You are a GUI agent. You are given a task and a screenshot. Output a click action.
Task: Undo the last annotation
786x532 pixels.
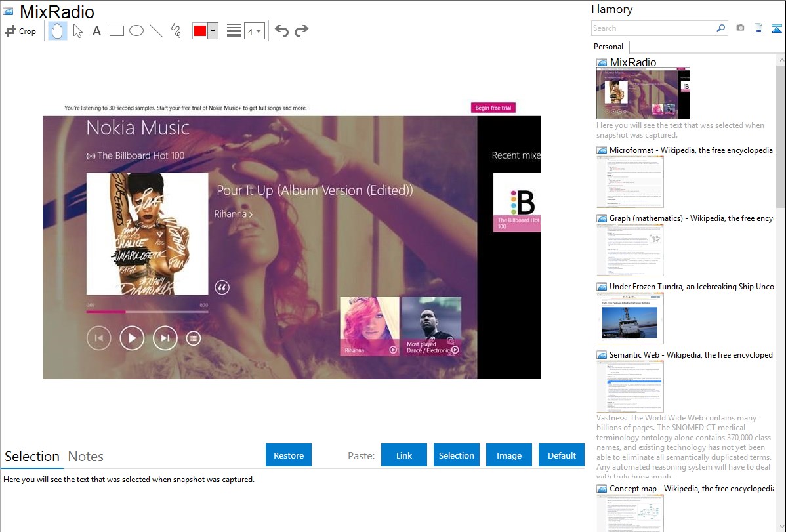pos(281,31)
